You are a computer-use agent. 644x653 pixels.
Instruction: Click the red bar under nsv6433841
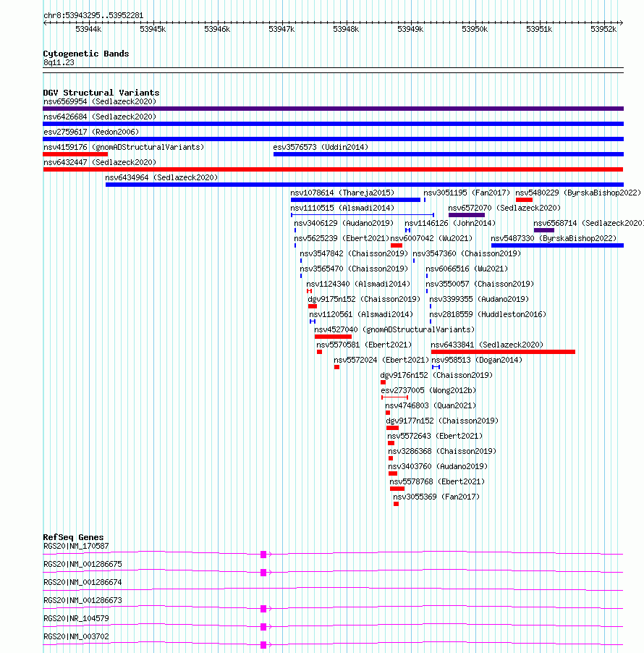click(503, 352)
